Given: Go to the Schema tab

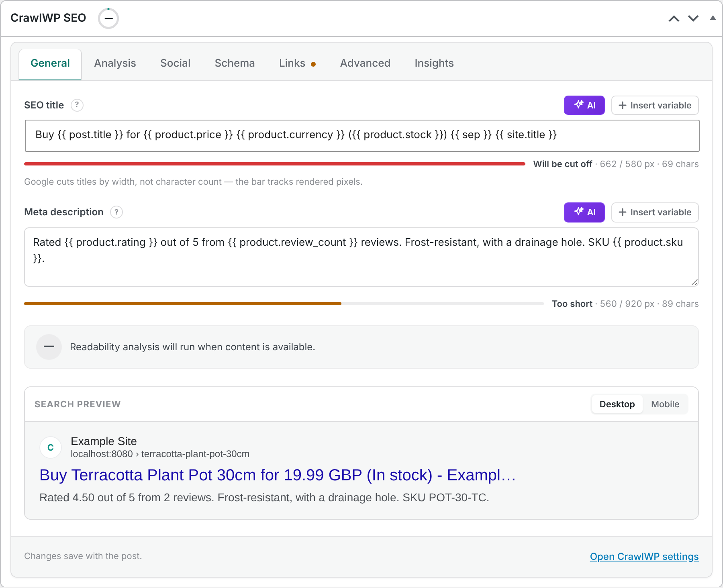Looking at the screenshot, I should tap(235, 63).
